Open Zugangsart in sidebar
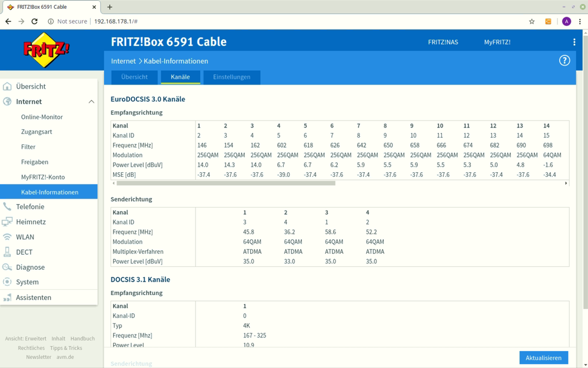588x368 pixels. click(x=36, y=132)
